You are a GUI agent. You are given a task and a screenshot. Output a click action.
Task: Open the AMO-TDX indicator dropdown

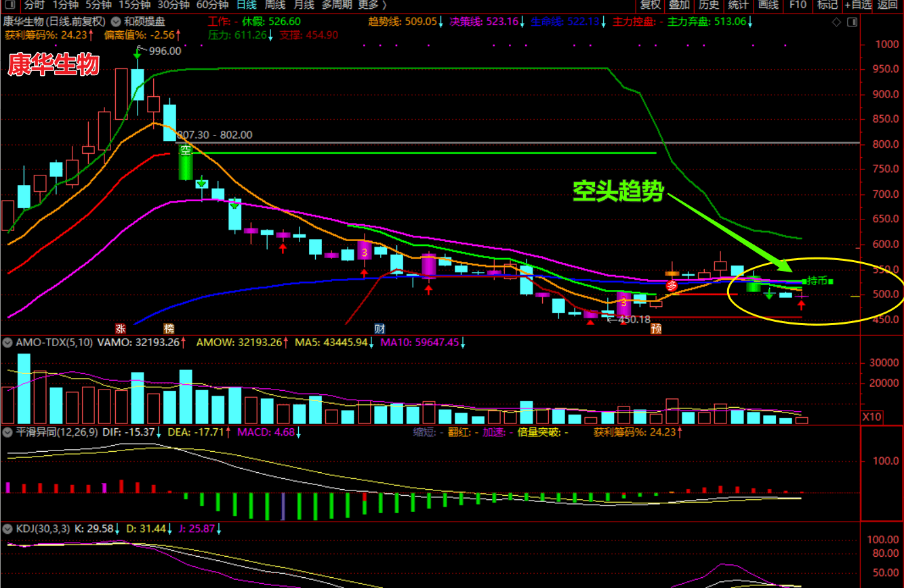[7, 343]
